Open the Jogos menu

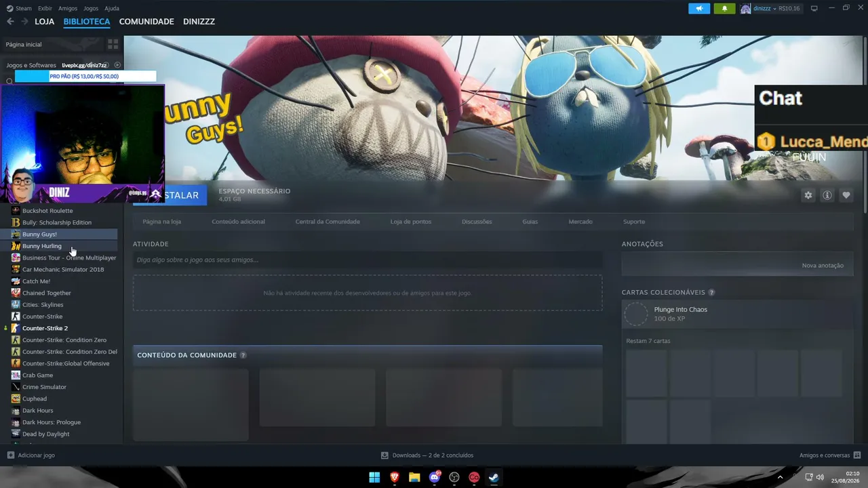click(91, 8)
